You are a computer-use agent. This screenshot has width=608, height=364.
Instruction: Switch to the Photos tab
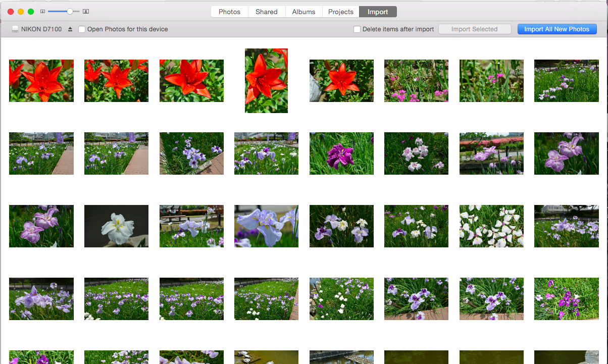(229, 12)
